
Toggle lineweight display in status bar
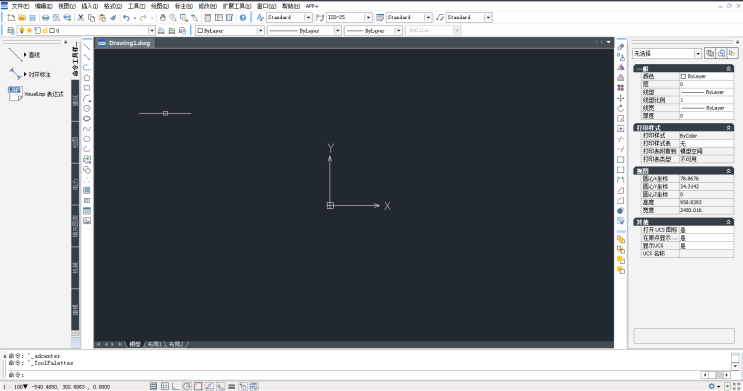pos(232,386)
